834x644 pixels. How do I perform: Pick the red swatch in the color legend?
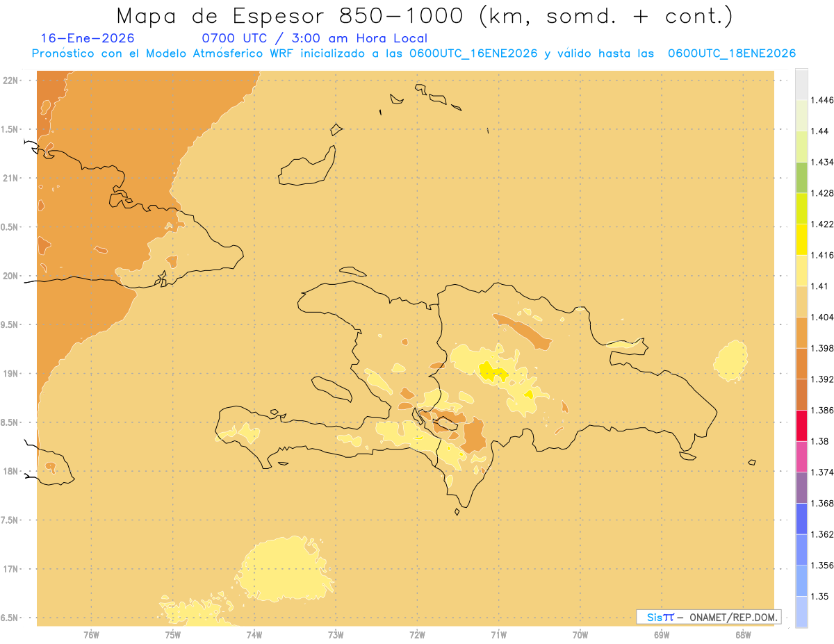click(801, 425)
